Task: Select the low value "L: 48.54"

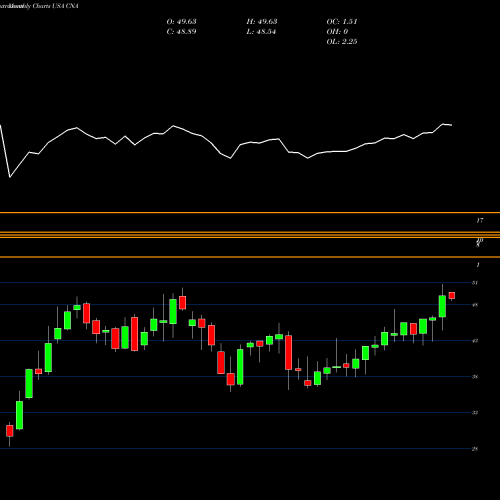Action: [x=261, y=32]
